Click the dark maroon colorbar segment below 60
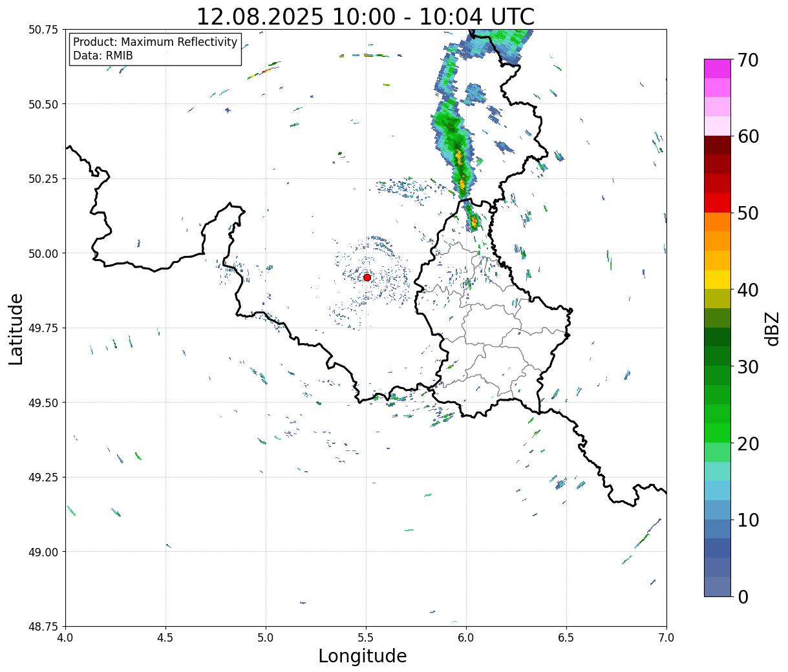This screenshot has width=788, height=672. 718,145
